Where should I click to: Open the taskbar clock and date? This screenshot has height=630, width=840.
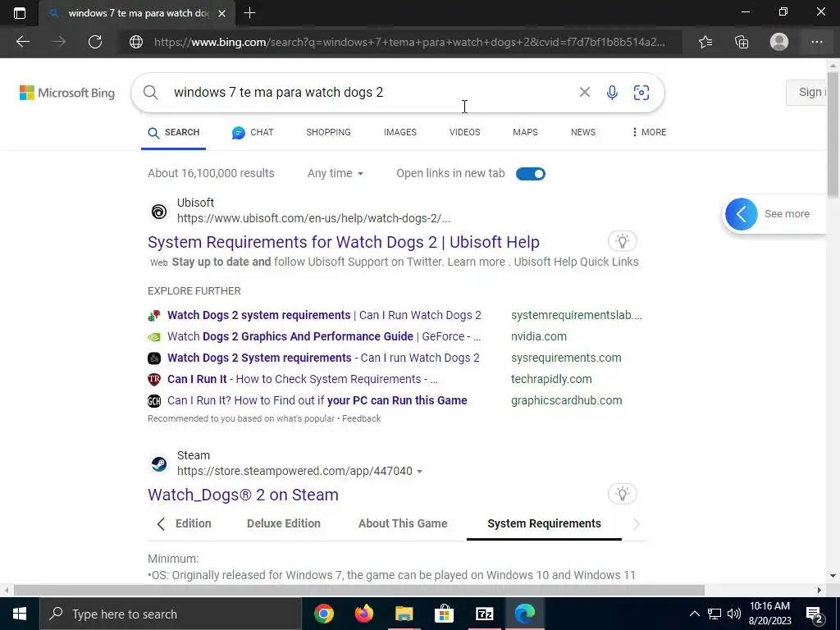769,614
